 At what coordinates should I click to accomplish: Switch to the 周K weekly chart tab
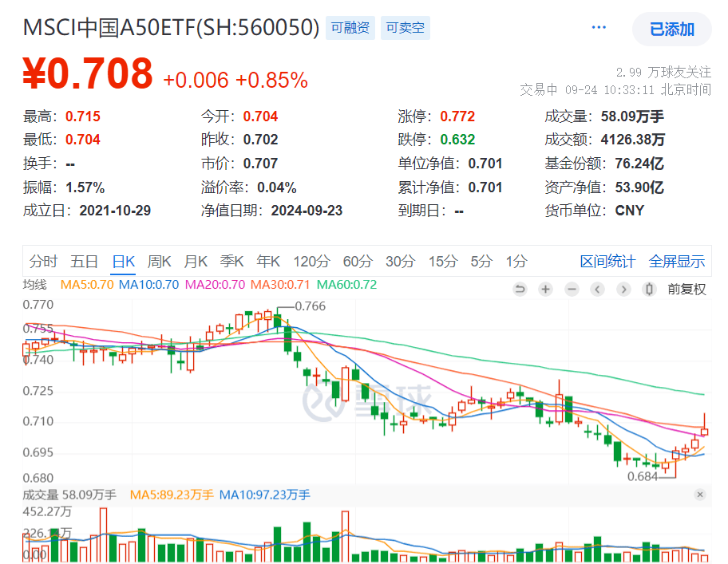[160, 261]
